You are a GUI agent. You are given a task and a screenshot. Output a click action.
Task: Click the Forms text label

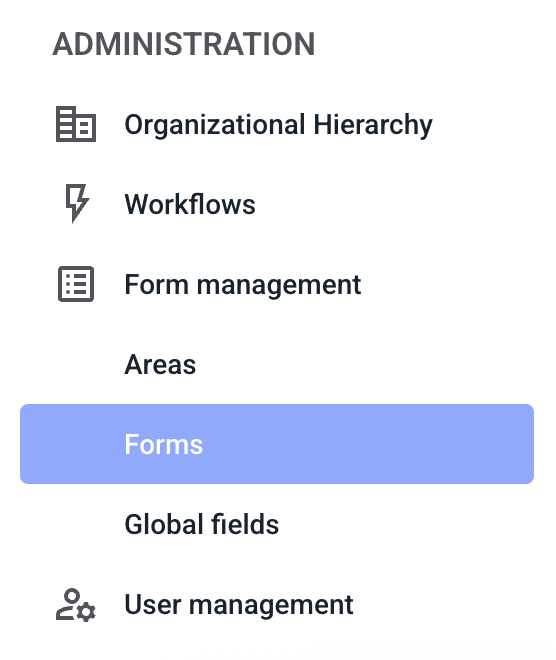pos(164,444)
